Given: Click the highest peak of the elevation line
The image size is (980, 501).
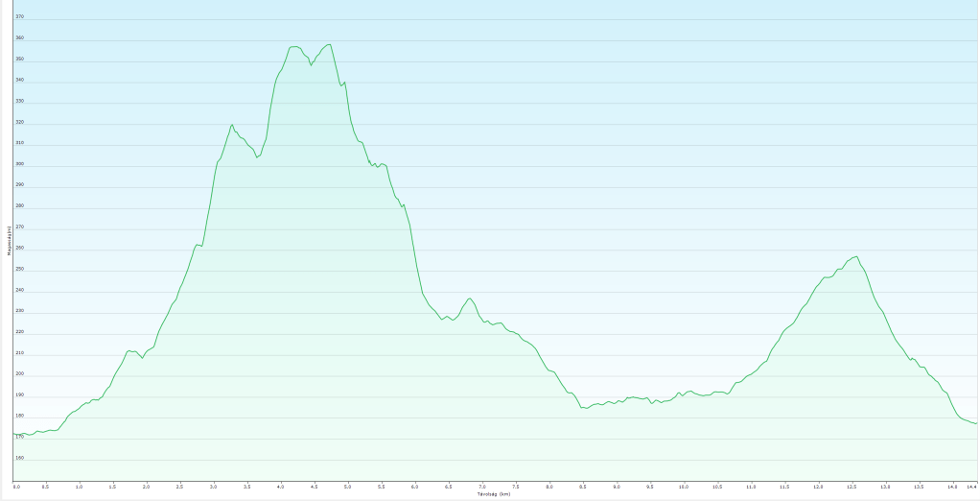Looking at the screenshot, I should 329,44.
